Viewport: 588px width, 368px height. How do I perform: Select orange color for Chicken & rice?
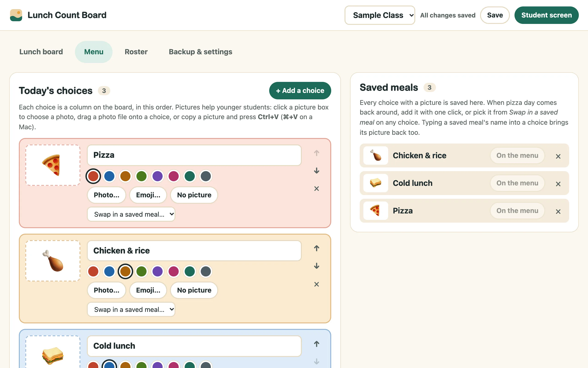point(125,271)
